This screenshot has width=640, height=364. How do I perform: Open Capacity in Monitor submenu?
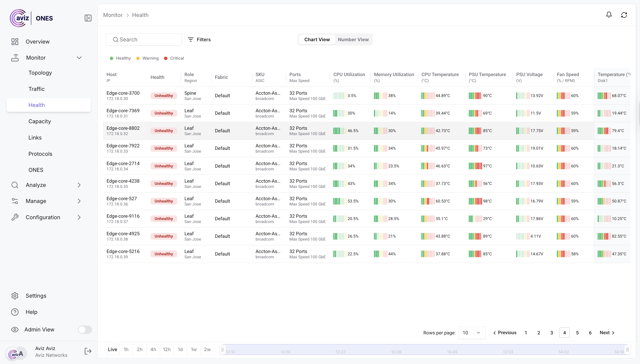40,121
